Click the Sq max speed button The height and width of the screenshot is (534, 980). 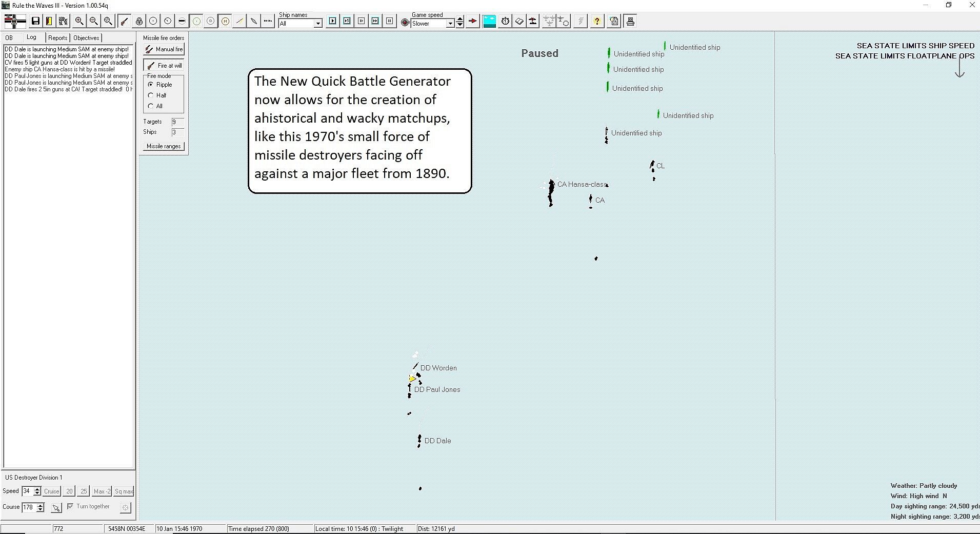[x=124, y=491]
